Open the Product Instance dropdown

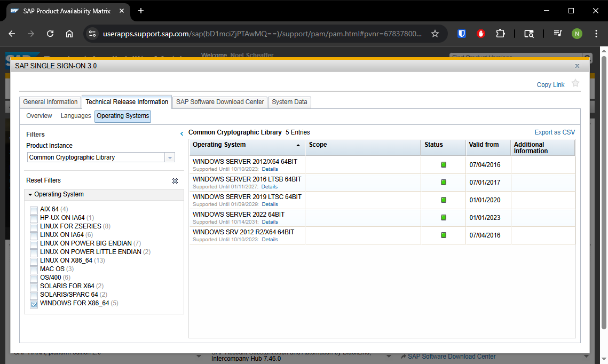coord(170,157)
